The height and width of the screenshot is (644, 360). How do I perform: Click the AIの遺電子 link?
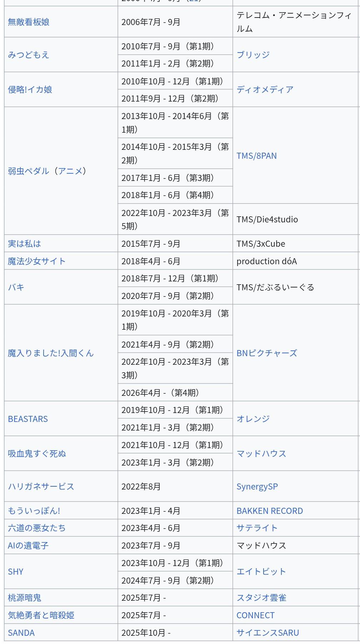point(28,546)
